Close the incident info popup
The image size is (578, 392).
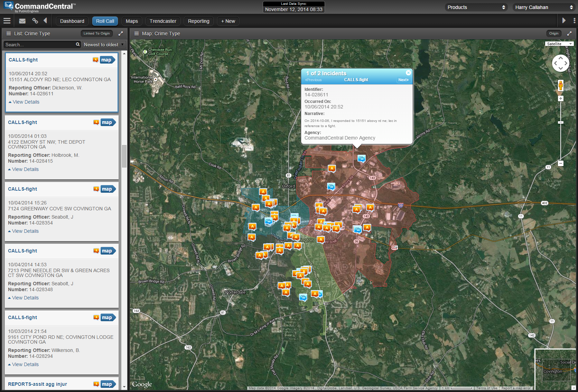(408, 73)
